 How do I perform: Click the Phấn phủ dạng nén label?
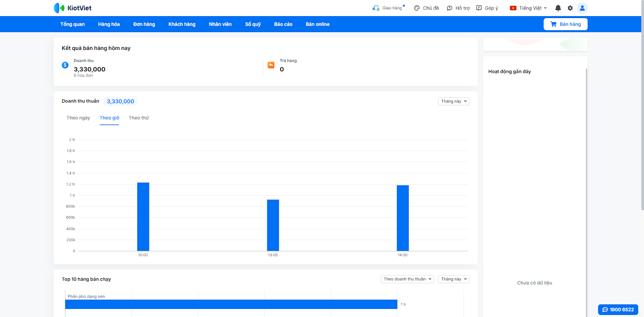pyautogui.click(x=86, y=296)
